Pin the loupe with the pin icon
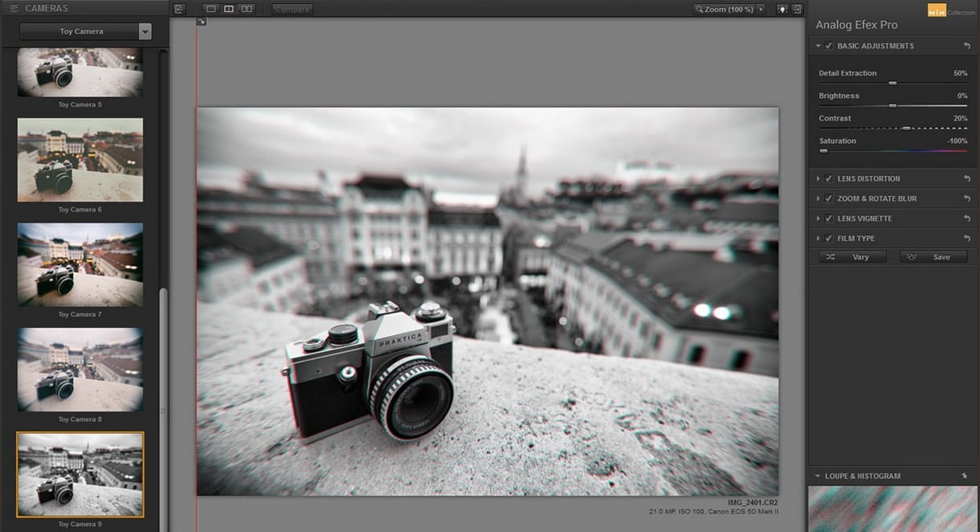 964,476
